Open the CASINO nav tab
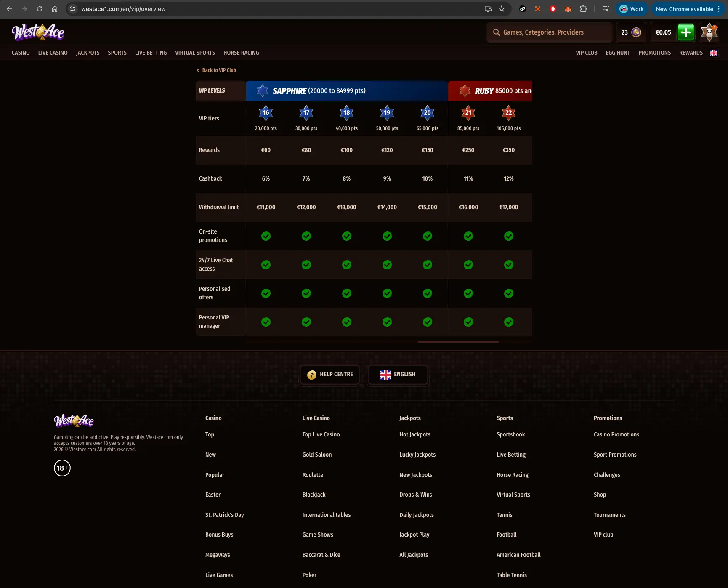This screenshot has width=728, height=588. coord(21,53)
